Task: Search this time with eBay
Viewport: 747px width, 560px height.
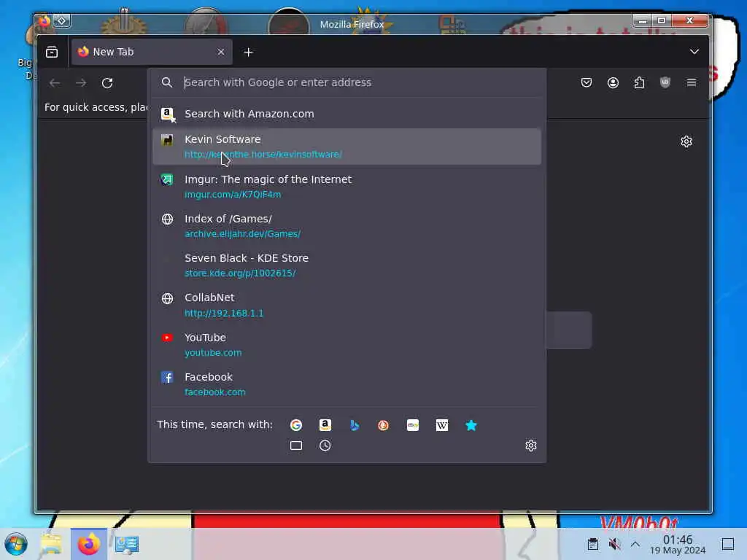Action: coord(413,425)
